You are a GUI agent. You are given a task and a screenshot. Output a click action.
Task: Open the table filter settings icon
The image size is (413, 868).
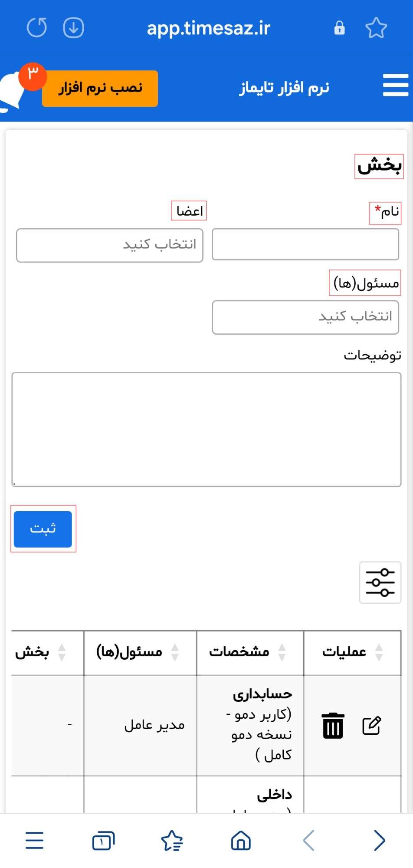[x=380, y=582]
